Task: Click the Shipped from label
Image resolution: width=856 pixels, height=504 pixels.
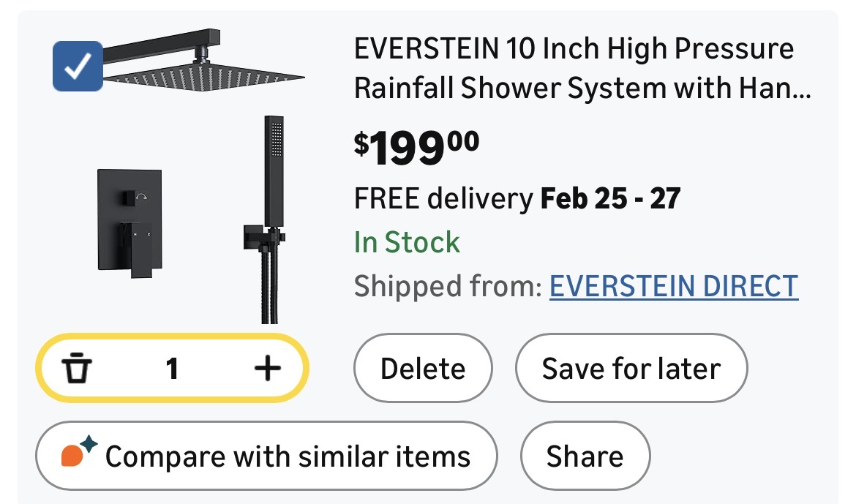Action: [447, 286]
